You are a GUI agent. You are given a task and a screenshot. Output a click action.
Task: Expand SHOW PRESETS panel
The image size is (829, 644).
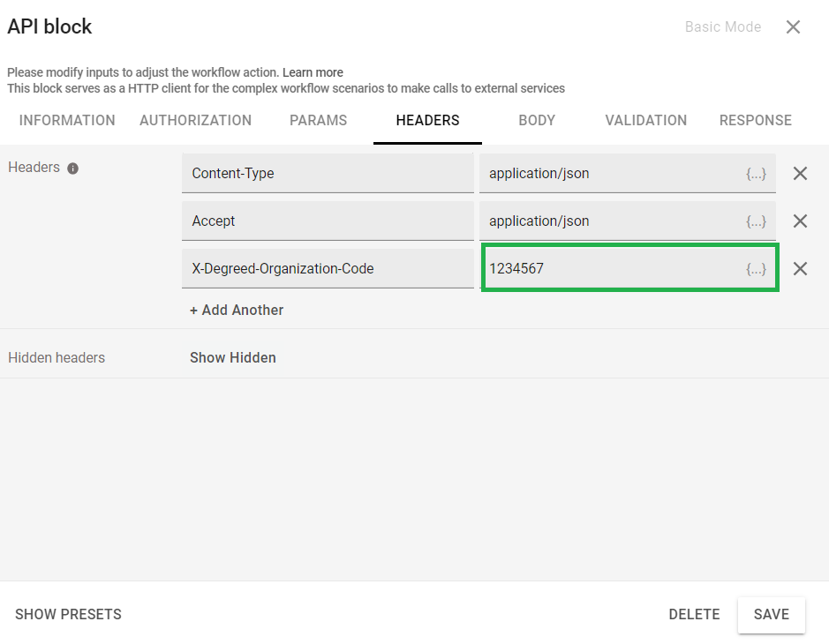(68, 615)
